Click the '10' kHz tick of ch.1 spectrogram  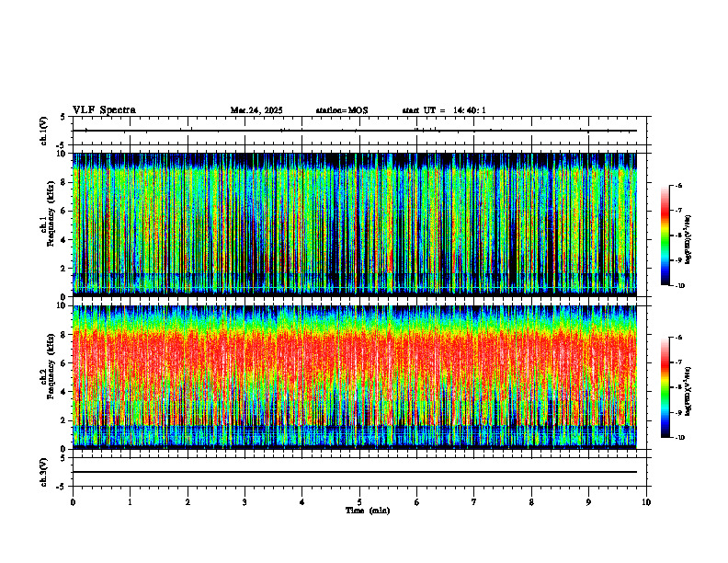pos(63,154)
